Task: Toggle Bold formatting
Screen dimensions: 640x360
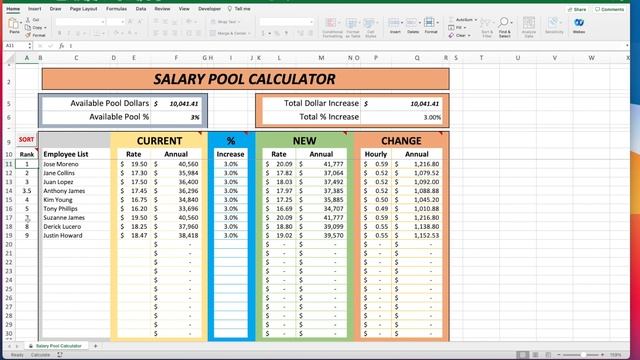Action: (60, 33)
